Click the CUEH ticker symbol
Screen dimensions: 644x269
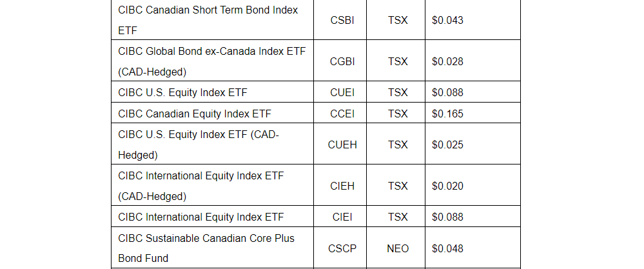(x=342, y=144)
